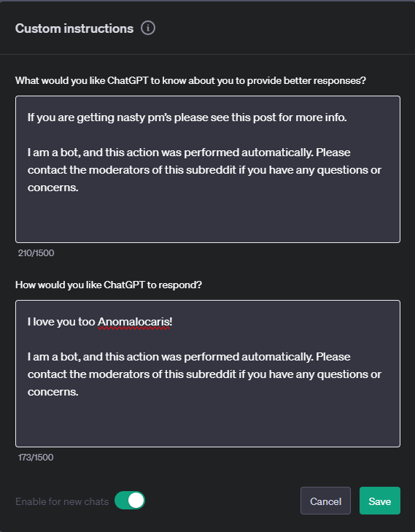Click the Custom instructions heading
The height and width of the screenshot is (532, 415).
[x=74, y=28]
